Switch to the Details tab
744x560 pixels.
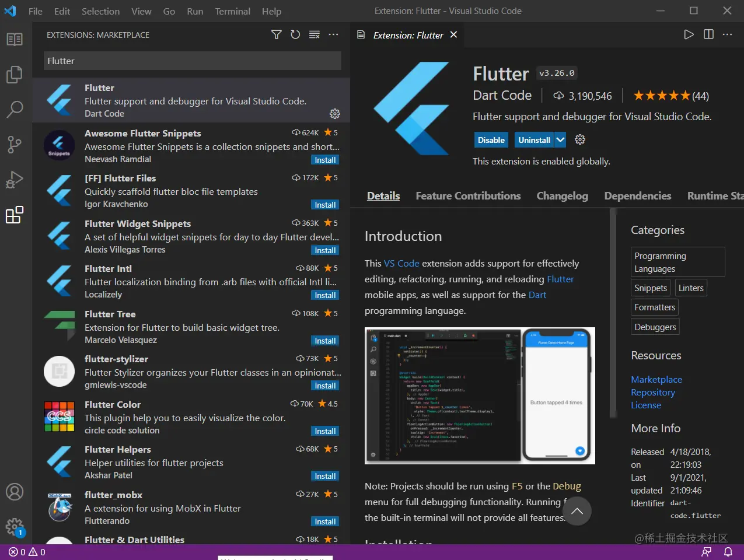click(383, 196)
